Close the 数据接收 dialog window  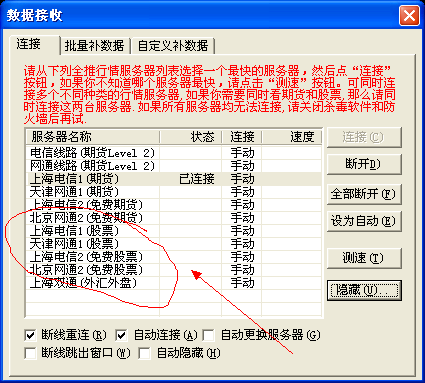coord(409,16)
